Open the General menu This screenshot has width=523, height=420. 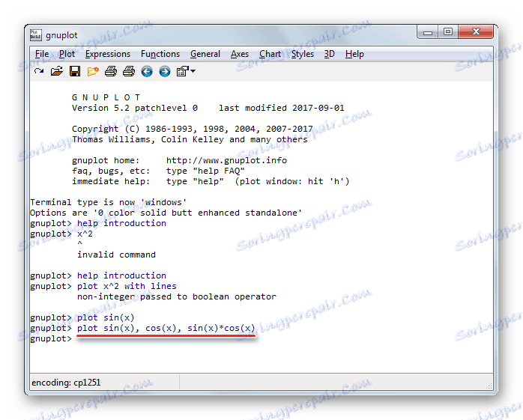205,54
